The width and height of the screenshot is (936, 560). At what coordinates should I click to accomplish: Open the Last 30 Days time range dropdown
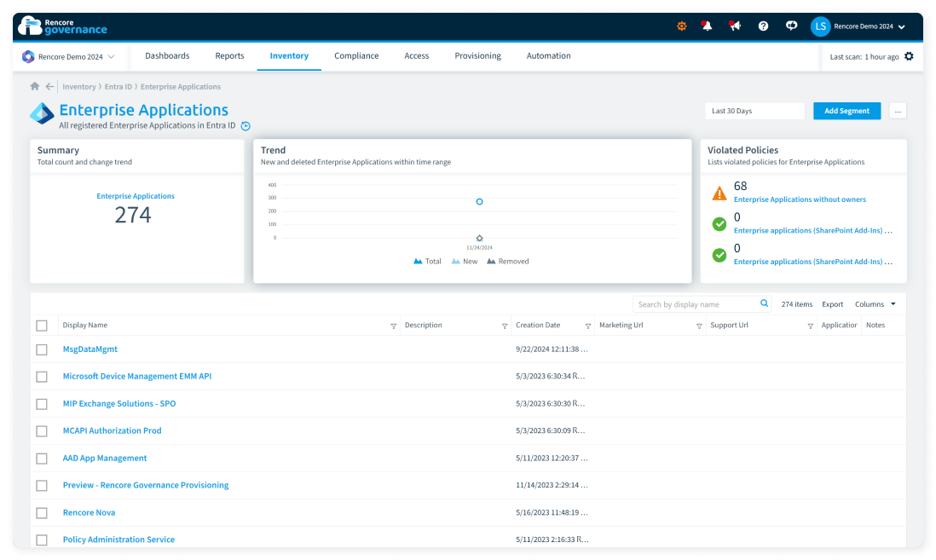754,111
